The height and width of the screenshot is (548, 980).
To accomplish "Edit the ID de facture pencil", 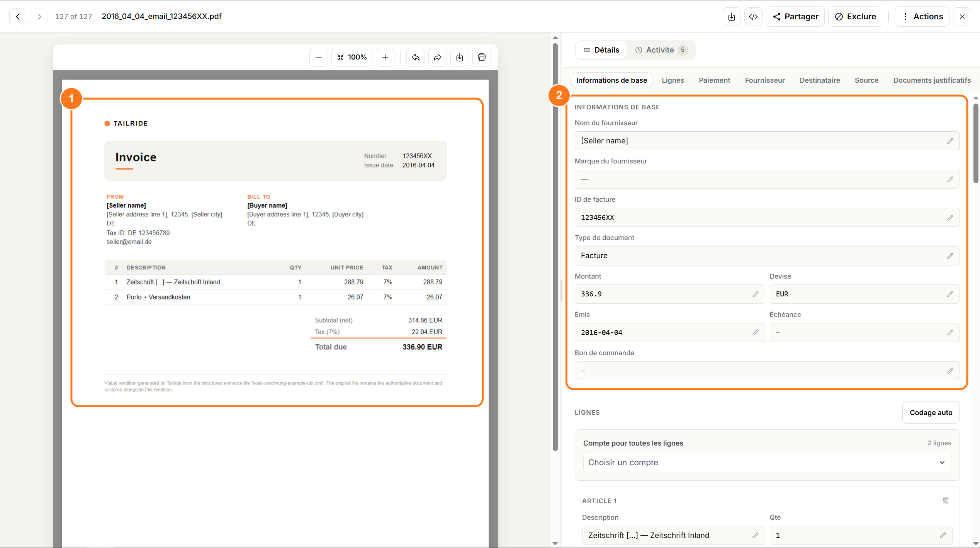I will pyautogui.click(x=950, y=218).
